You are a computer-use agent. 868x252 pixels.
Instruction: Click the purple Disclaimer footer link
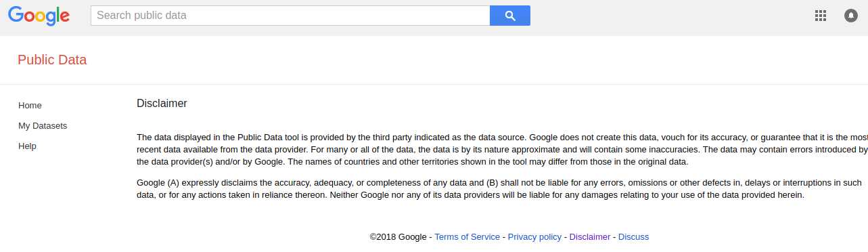[590, 237]
